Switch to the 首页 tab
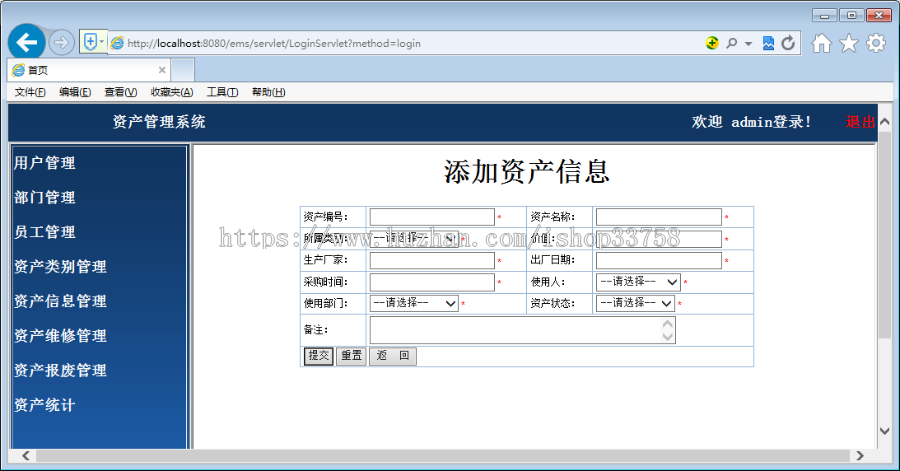Screen dimensions: 900x471 [x=89, y=70]
